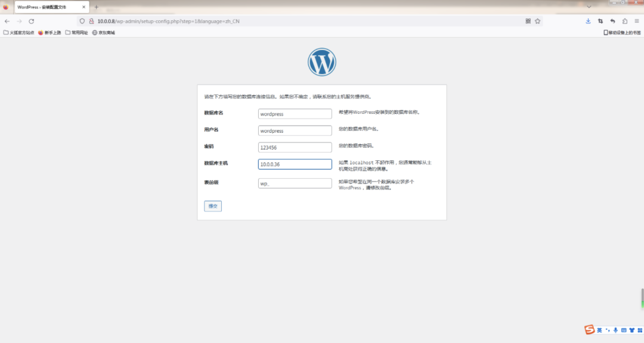Screen dimensions: 644x343
Task: Open the Extensions puzzle icon
Action: pyautogui.click(x=624, y=21)
